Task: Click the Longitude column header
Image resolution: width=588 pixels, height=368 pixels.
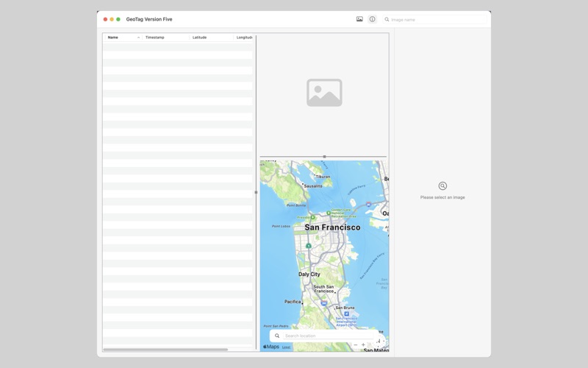Action: tap(244, 38)
